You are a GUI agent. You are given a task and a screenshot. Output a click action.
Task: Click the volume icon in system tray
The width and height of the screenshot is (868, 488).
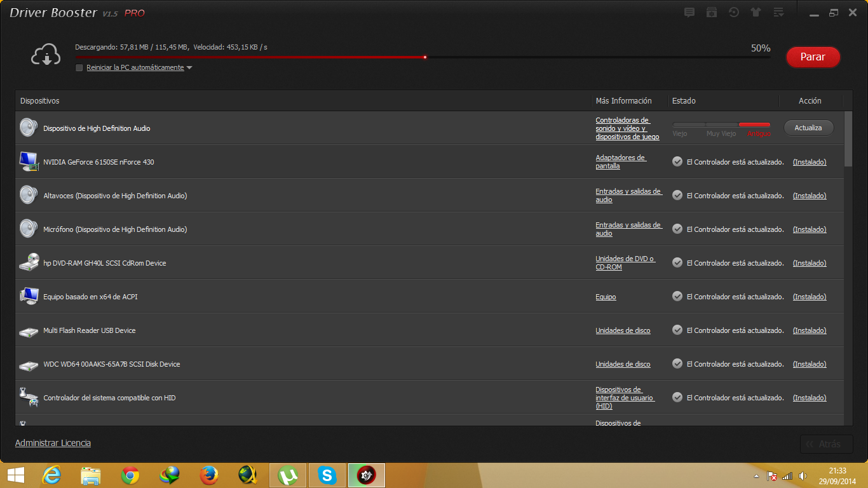(x=803, y=475)
